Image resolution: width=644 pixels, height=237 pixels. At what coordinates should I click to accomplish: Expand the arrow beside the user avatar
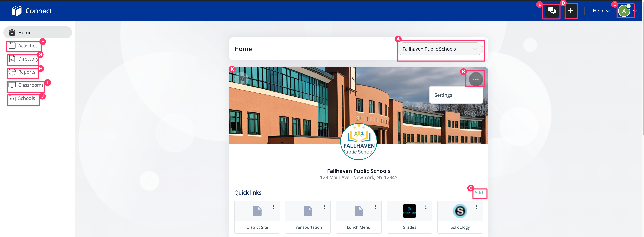click(635, 11)
